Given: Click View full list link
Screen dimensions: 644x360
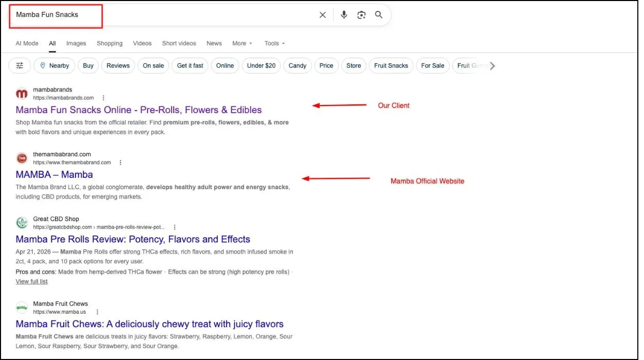Looking at the screenshot, I should (32, 281).
